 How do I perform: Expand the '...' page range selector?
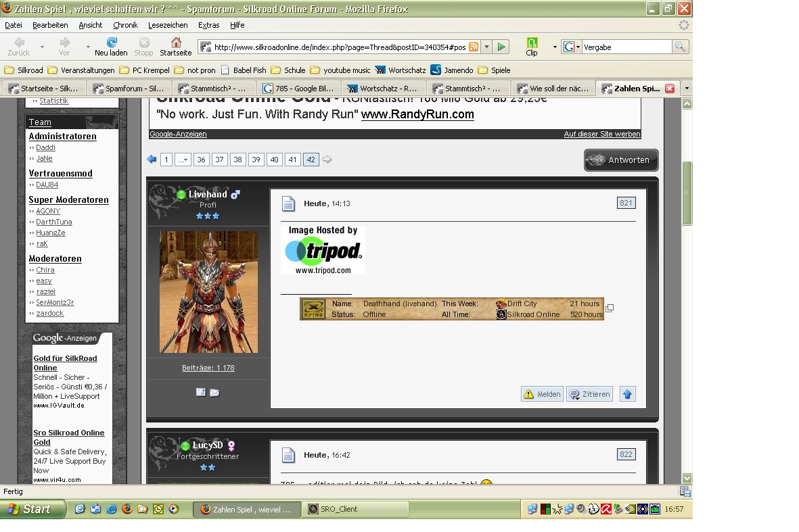pos(183,160)
